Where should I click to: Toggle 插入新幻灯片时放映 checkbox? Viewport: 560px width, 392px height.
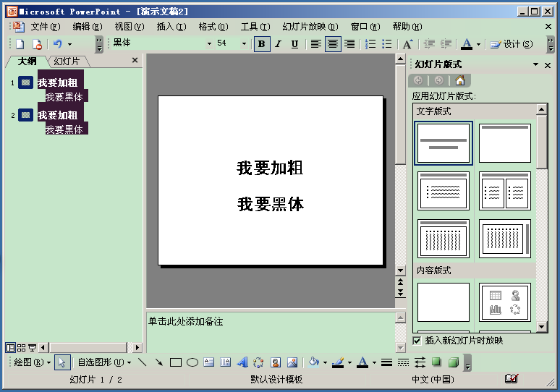[417, 341]
